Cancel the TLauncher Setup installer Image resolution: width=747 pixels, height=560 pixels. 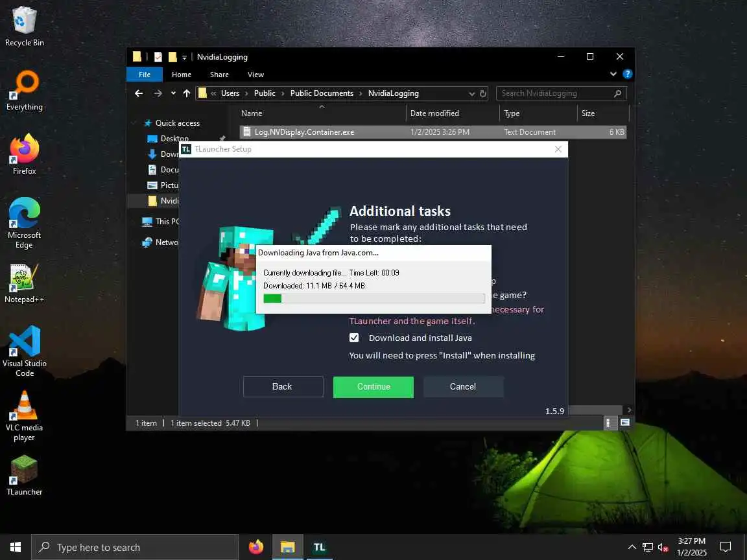(x=463, y=386)
